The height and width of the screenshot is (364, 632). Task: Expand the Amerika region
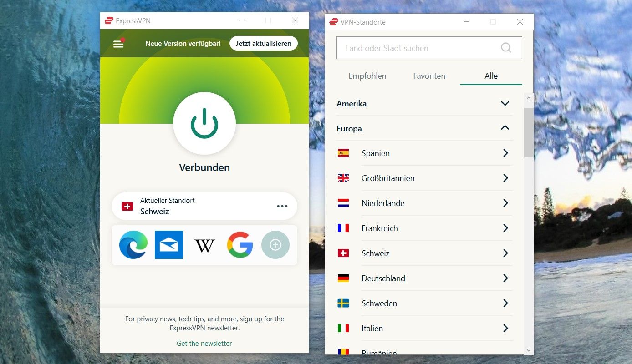[x=505, y=103]
